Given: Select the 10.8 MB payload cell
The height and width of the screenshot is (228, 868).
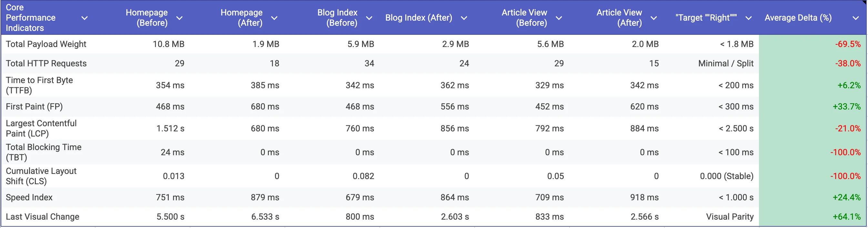Looking at the screenshot, I should click(x=168, y=44).
